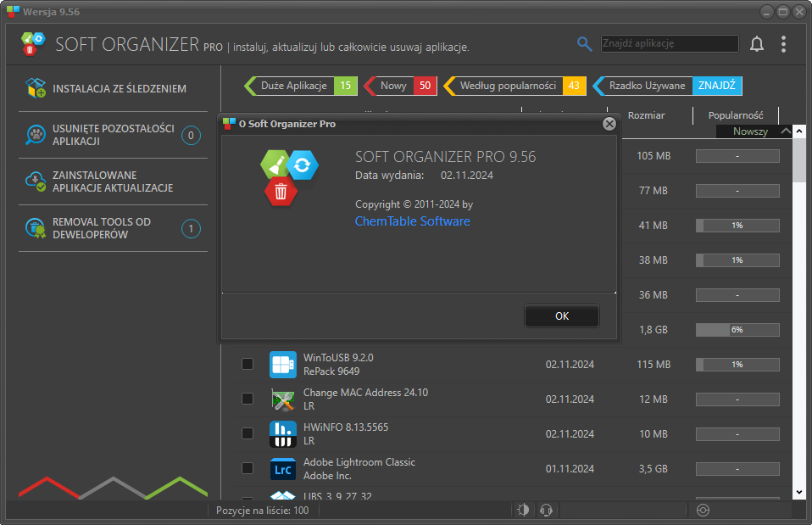Check the WinToUSB 9.2.0 checkbox
The image size is (812, 525).
(x=247, y=364)
